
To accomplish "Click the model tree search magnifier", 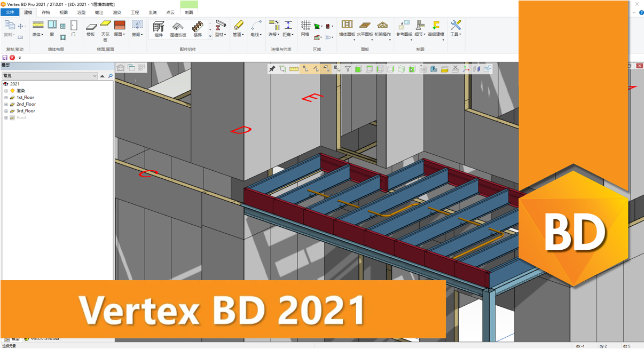I will point(111,76).
